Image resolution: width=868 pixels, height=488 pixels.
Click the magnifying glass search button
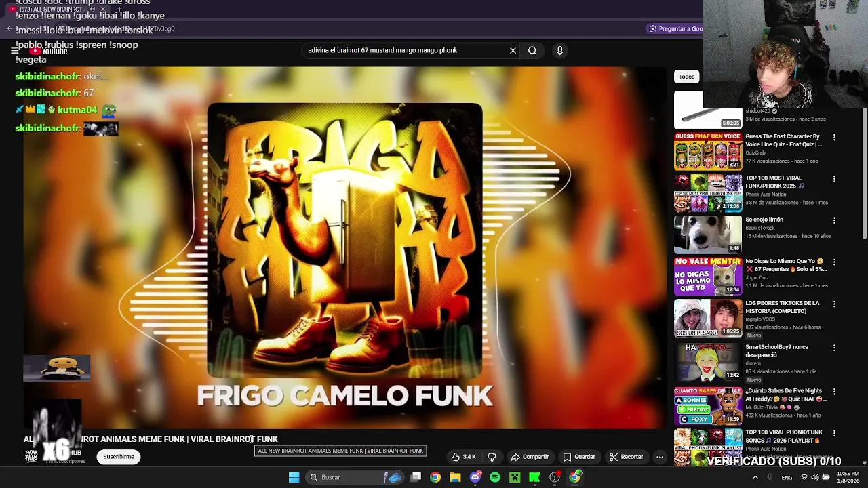pos(532,50)
